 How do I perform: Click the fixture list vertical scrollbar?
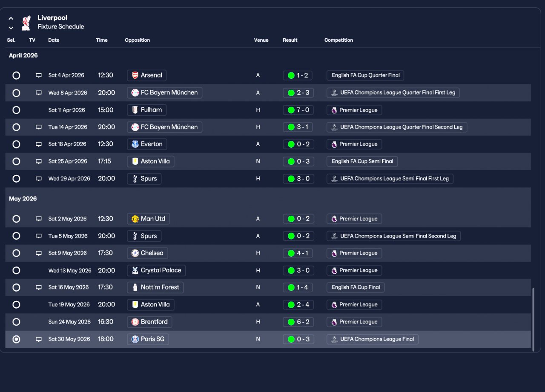click(533, 319)
